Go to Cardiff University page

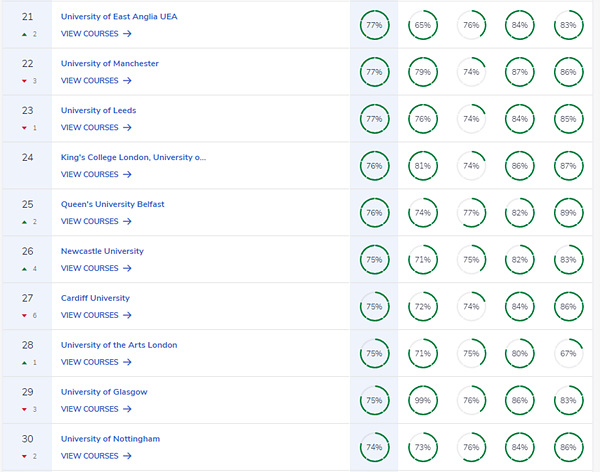(95, 298)
